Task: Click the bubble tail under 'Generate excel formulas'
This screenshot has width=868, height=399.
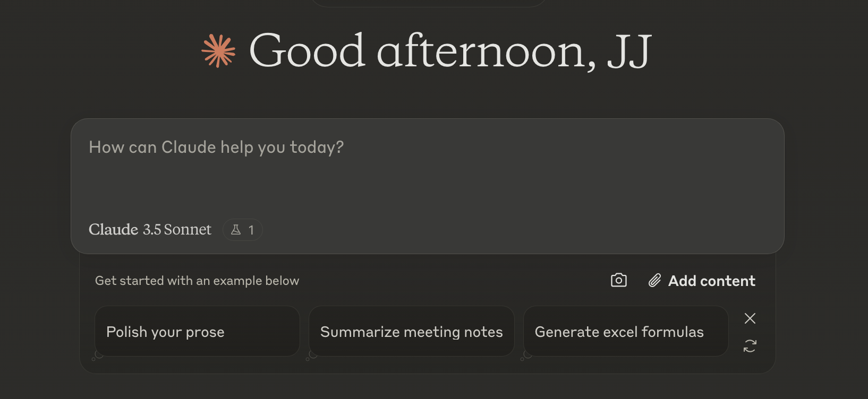Action: pos(526,356)
